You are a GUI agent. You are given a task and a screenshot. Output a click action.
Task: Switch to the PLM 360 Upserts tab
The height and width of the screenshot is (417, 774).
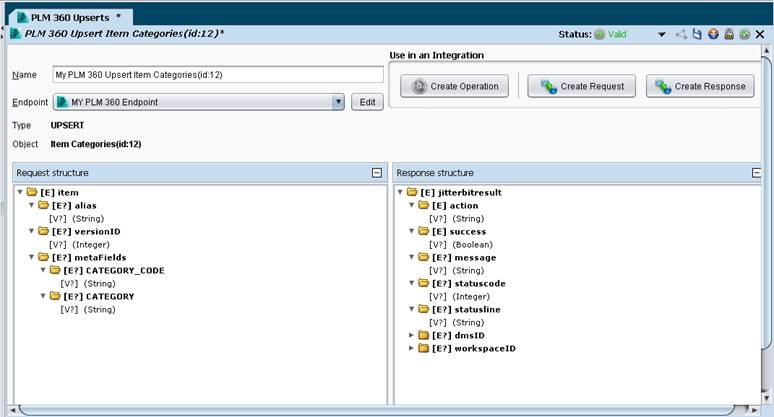(x=68, y=18)
